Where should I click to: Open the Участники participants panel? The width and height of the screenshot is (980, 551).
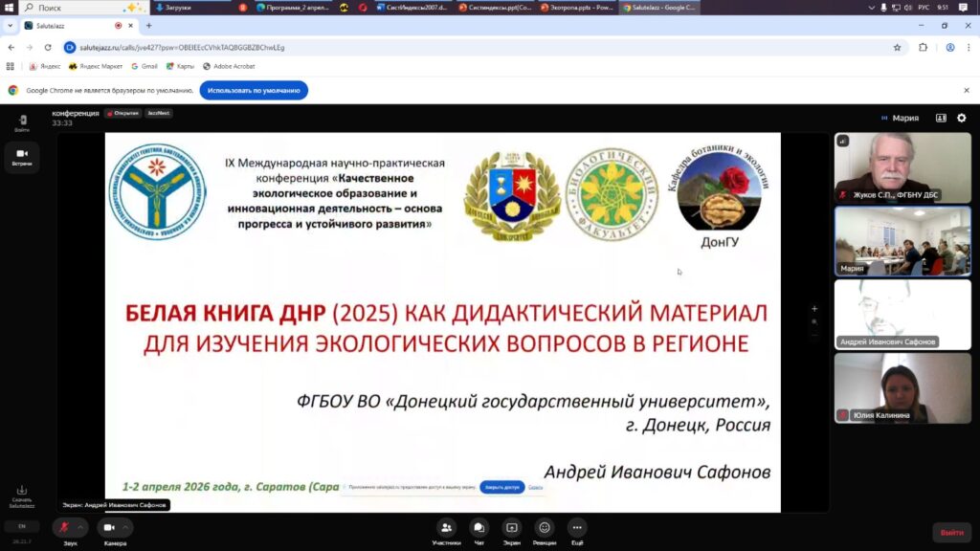(x=446, y=527)
